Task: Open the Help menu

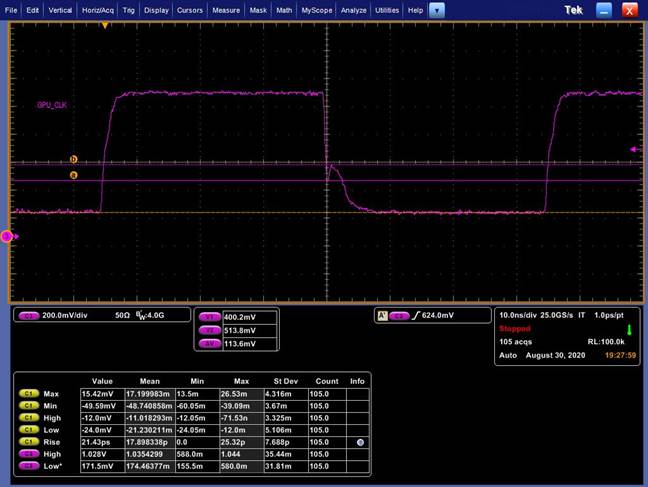Action: point(415,10)
